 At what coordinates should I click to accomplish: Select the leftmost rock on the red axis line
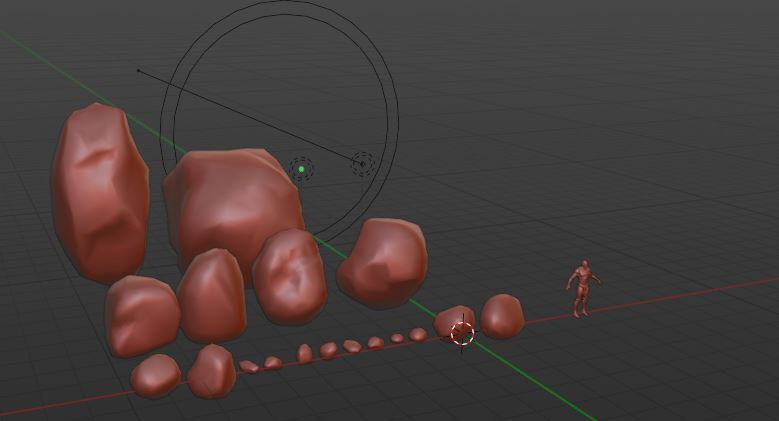point(156,375)
